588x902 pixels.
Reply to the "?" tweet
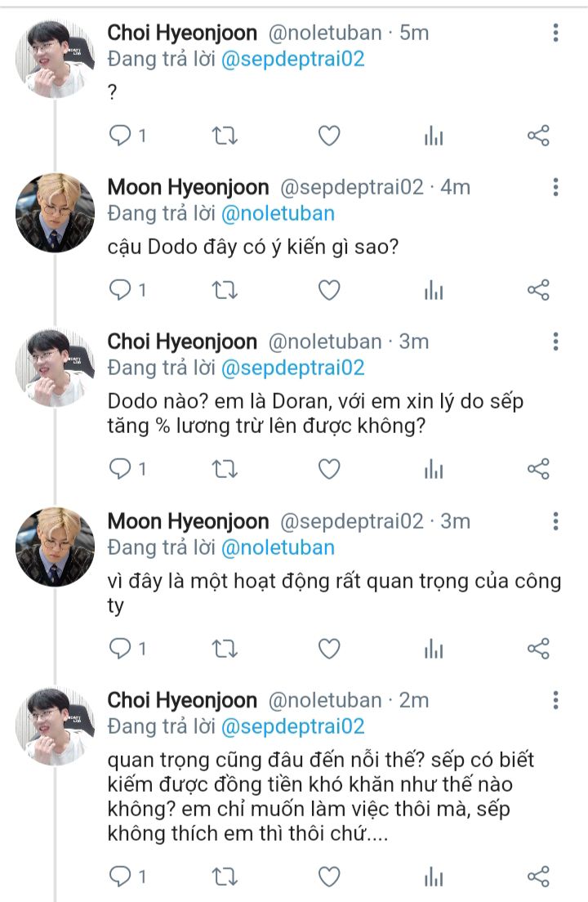coord(121,136)
